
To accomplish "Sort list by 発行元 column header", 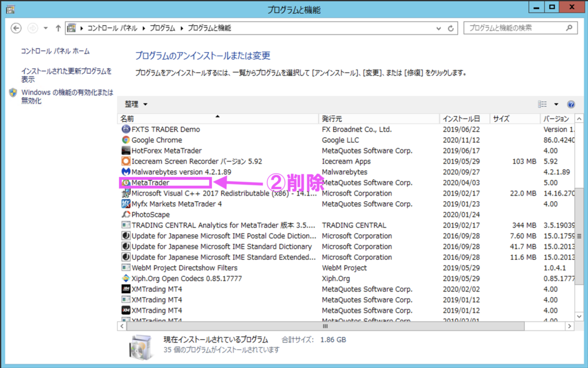I will point(379,118).
